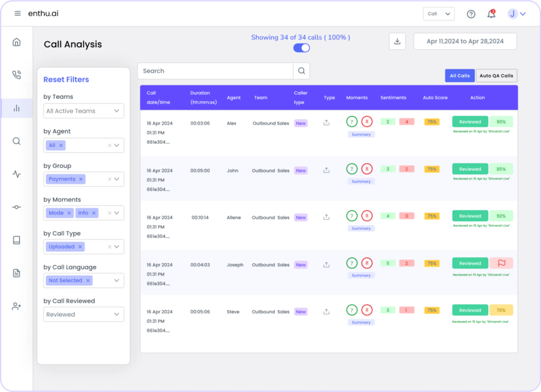Focus the Search input field
The image size is (541, 392).
(215, 71)
